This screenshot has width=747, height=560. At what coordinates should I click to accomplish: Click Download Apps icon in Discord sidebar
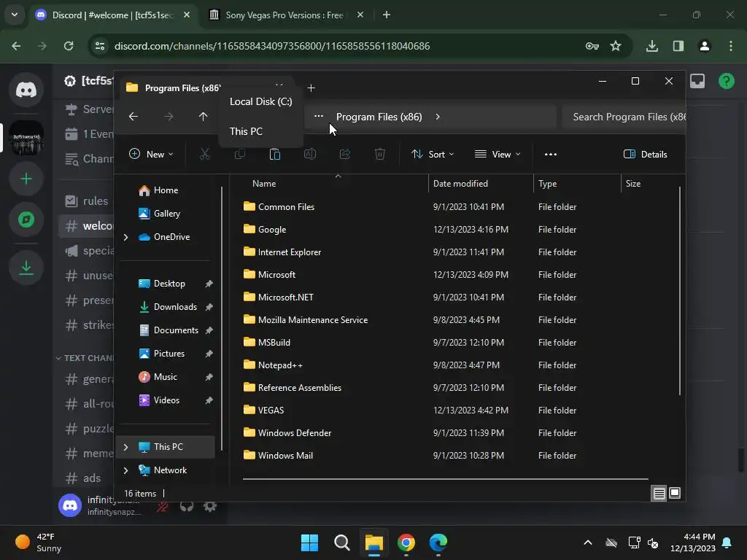tap(26, 268)
